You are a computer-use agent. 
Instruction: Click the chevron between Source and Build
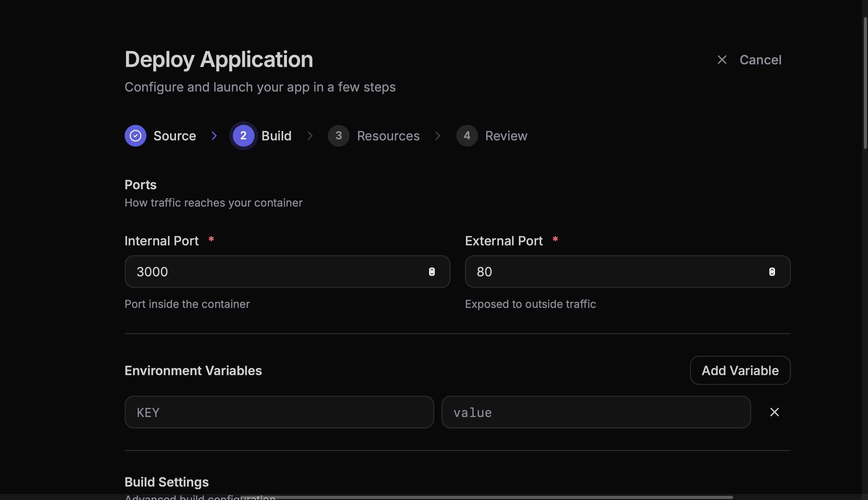(214, 136)
